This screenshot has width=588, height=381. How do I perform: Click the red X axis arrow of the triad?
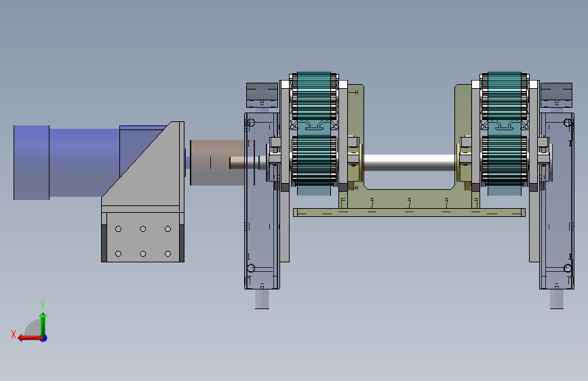pyautogui.click(x=29, y=338)
